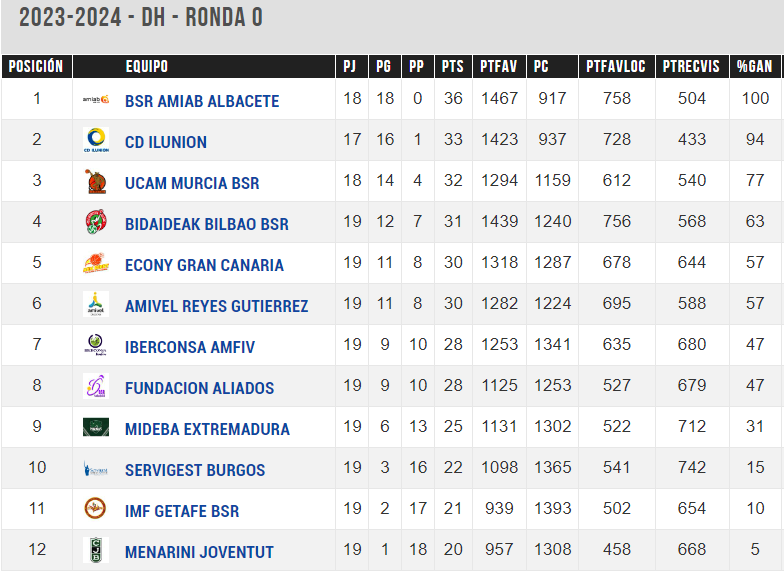Click the Amivel Reyes Gutierrez logo
Image resolution: width=784 pixels, height=572 pixels.
[96, 304]
